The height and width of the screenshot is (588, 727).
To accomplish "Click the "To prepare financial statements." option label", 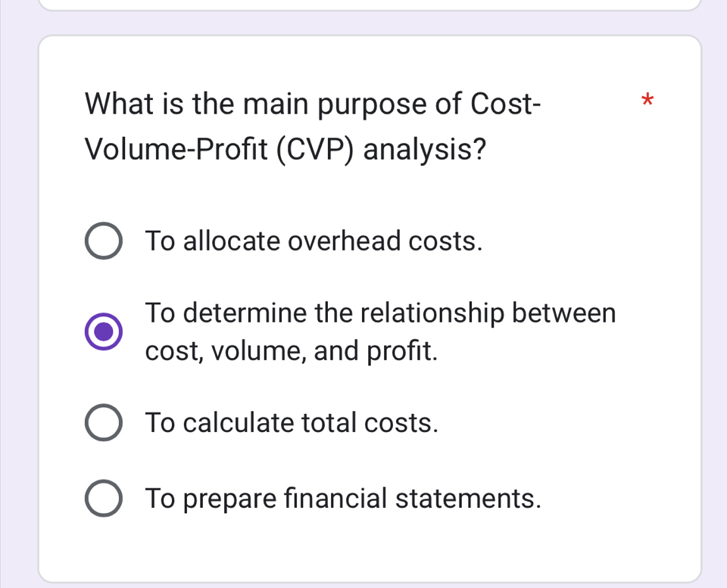I will pos(344,499).
